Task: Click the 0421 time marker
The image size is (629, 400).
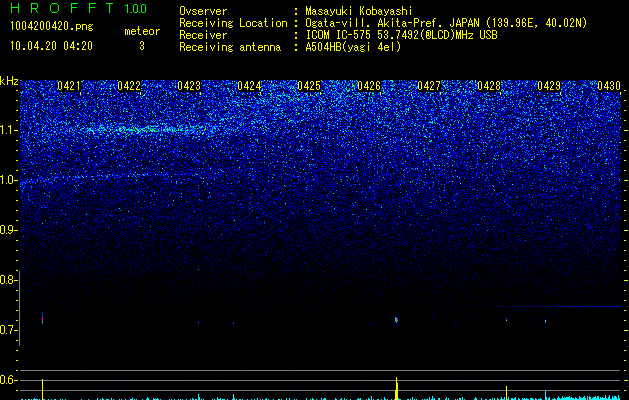Action: click(69, 85)
